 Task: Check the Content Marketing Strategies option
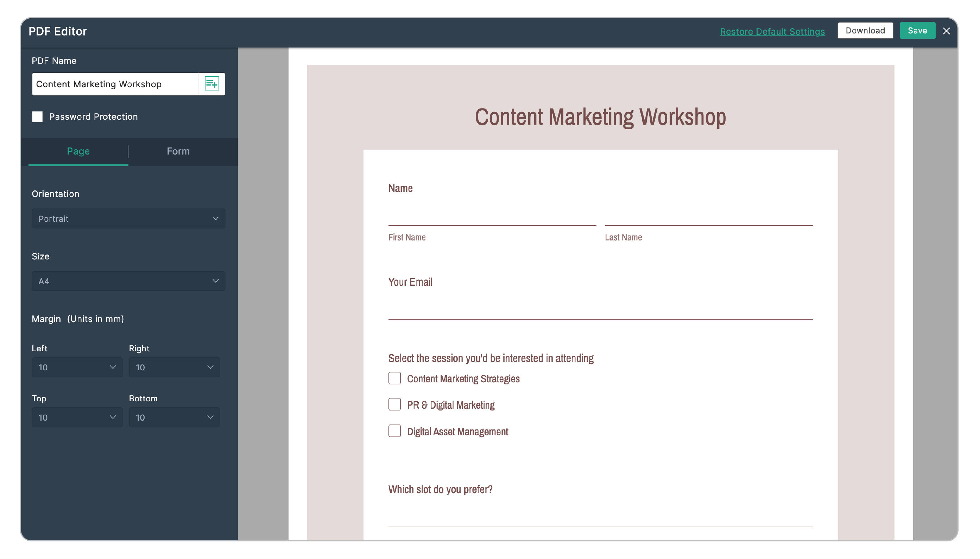tap(394, 378)
